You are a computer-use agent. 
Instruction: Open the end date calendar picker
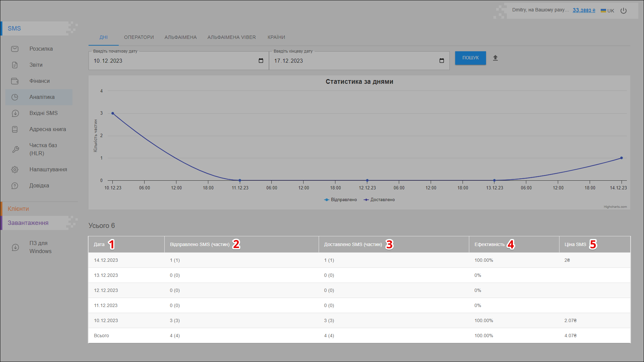click(442, 61)
